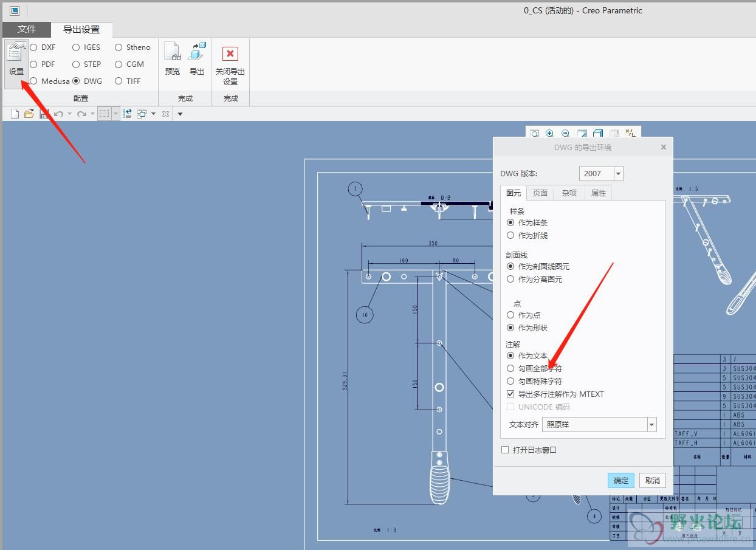This screenshot has width=756, height=550.
Task: Click the Creo application icon in title bar
Action: [x=15, y=10]
